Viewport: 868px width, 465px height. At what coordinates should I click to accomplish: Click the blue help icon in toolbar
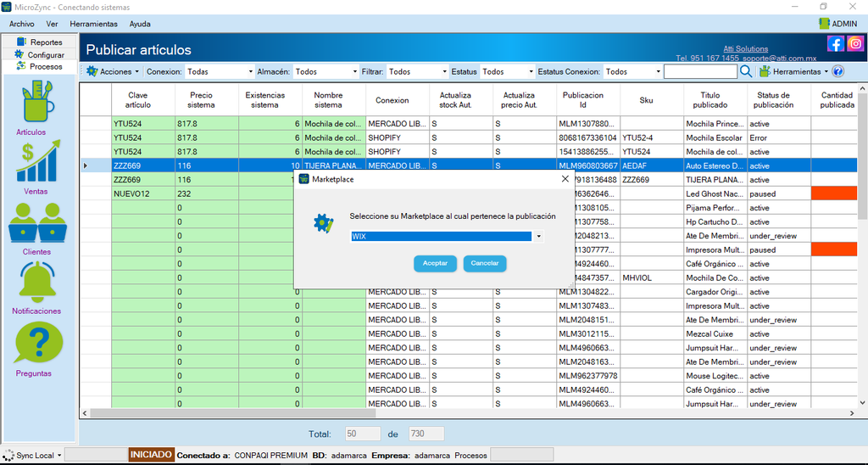click(838, 71)
